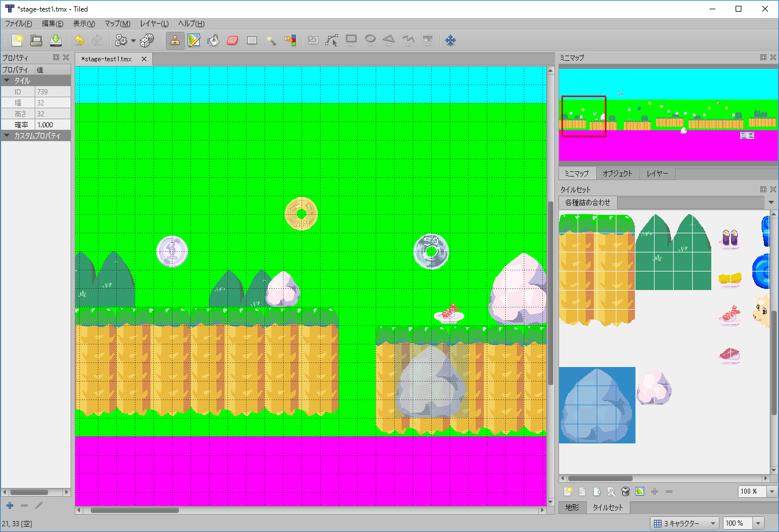Select the Stamp Brush tool

pos(175,40)
